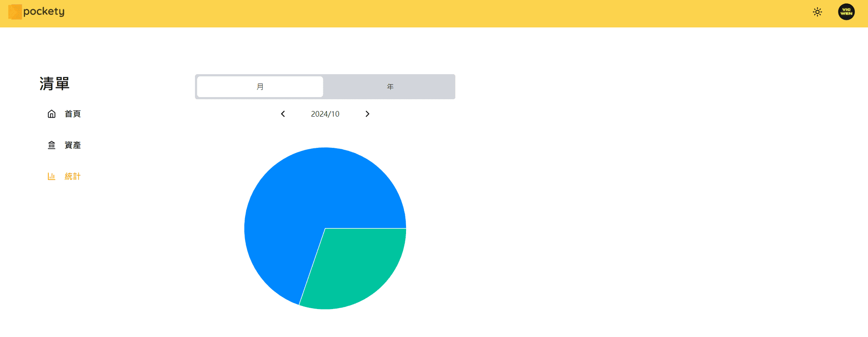The width and height of the screenshot is (868, 337).
Task: Toggle the sun light-mode theme icon
Action: tap(817, 12)
